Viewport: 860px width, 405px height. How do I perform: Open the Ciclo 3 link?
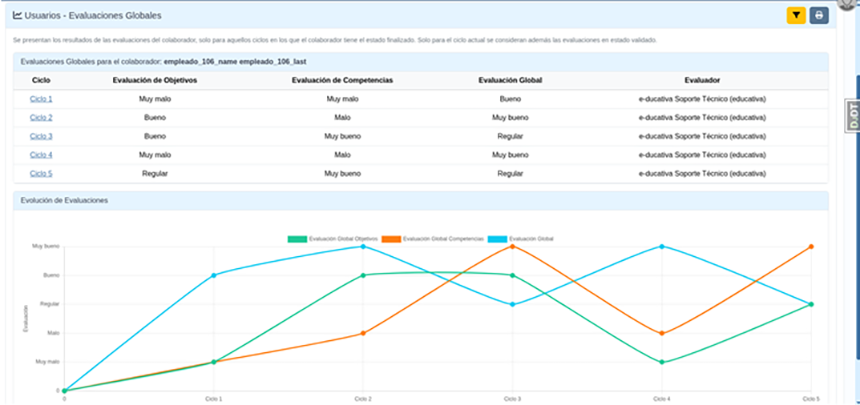[41, 136]
